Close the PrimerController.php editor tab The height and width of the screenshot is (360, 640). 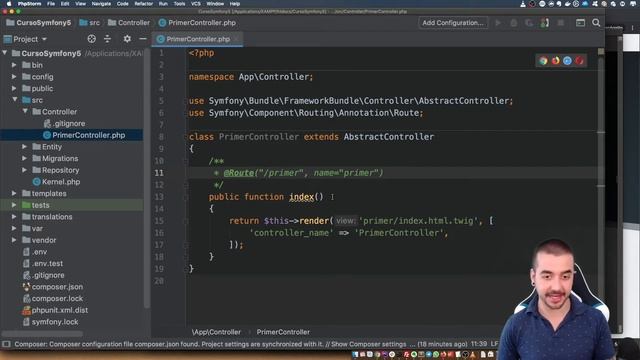click(237, 39)
